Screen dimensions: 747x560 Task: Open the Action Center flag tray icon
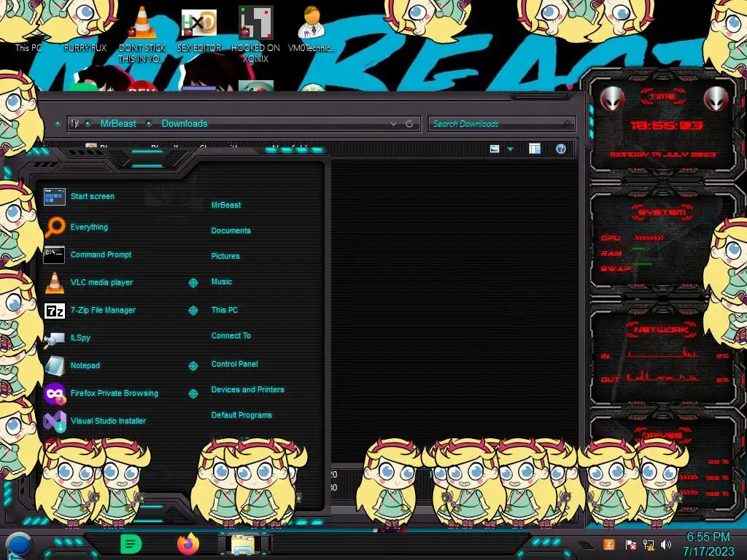pos(631,545)
